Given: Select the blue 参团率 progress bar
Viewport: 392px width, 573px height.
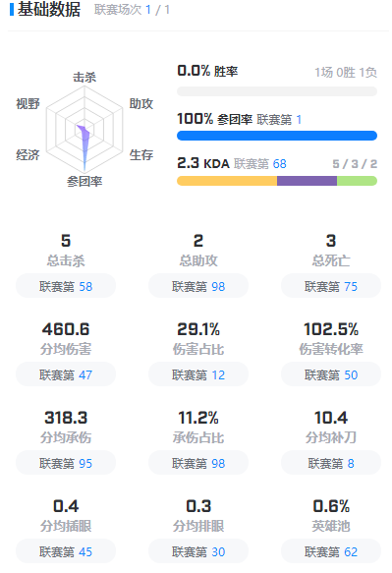Looking at the screenshot, I should click(277, 136).
